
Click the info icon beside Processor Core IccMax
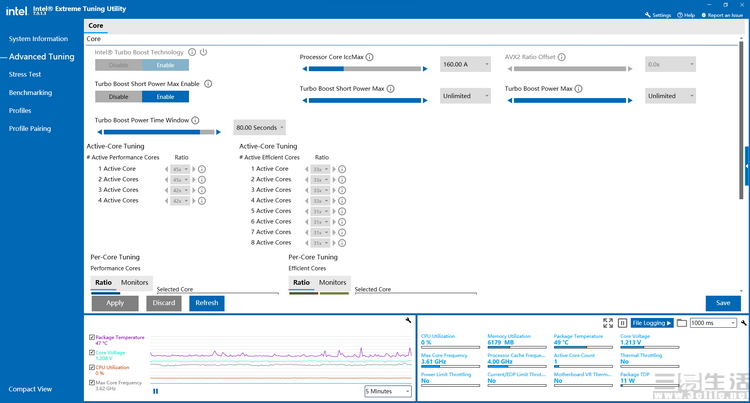[369, 57]
